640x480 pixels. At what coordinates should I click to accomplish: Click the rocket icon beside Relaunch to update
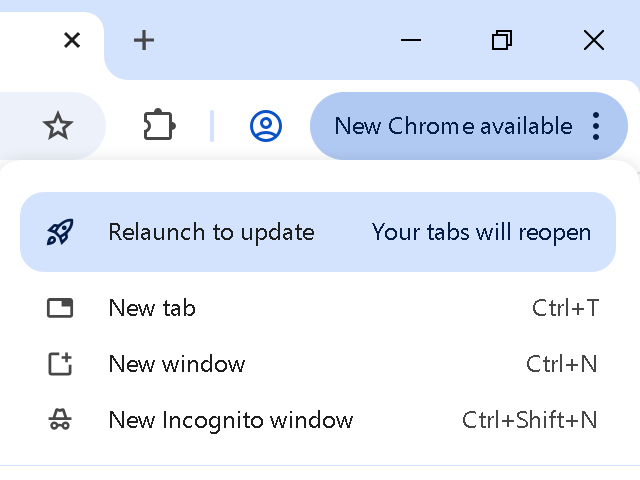60,232
